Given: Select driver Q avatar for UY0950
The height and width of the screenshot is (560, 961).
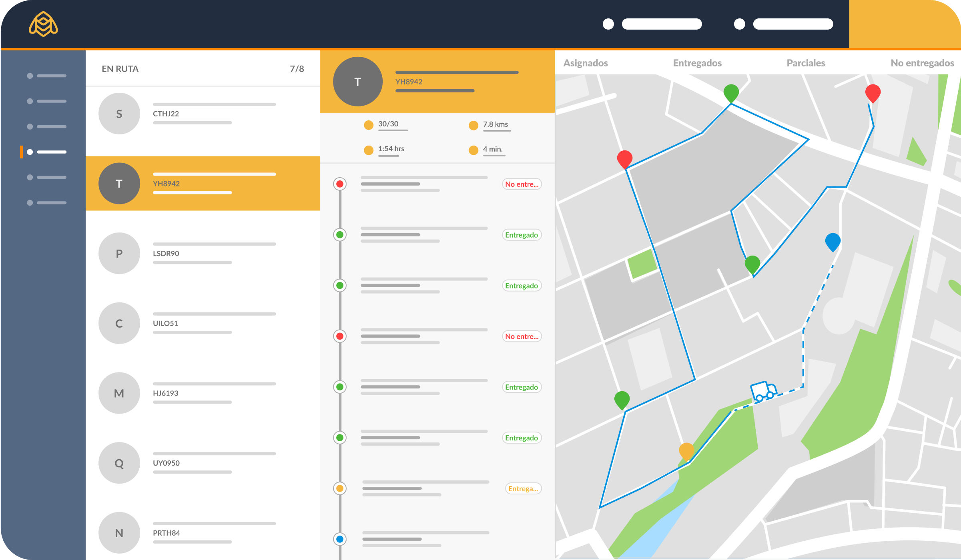Looking at the screenshot, I should coord(119,463).
